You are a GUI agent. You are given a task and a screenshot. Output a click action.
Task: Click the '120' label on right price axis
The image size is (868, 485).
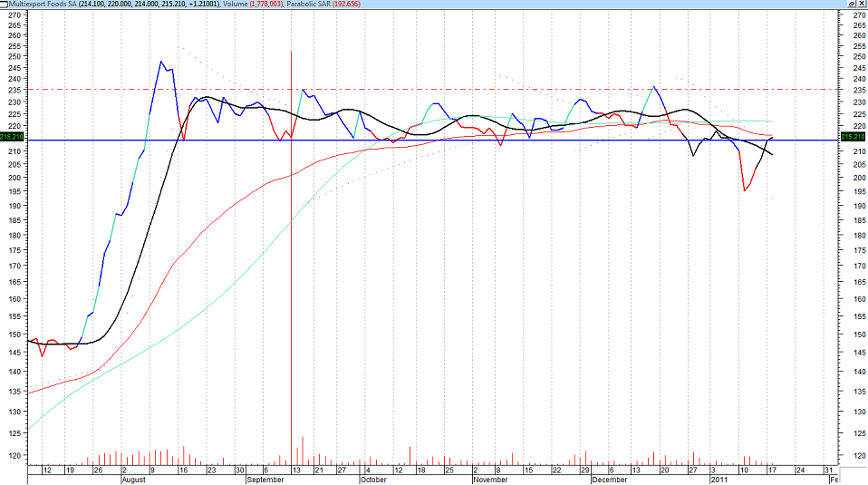(x=859, y=456)
